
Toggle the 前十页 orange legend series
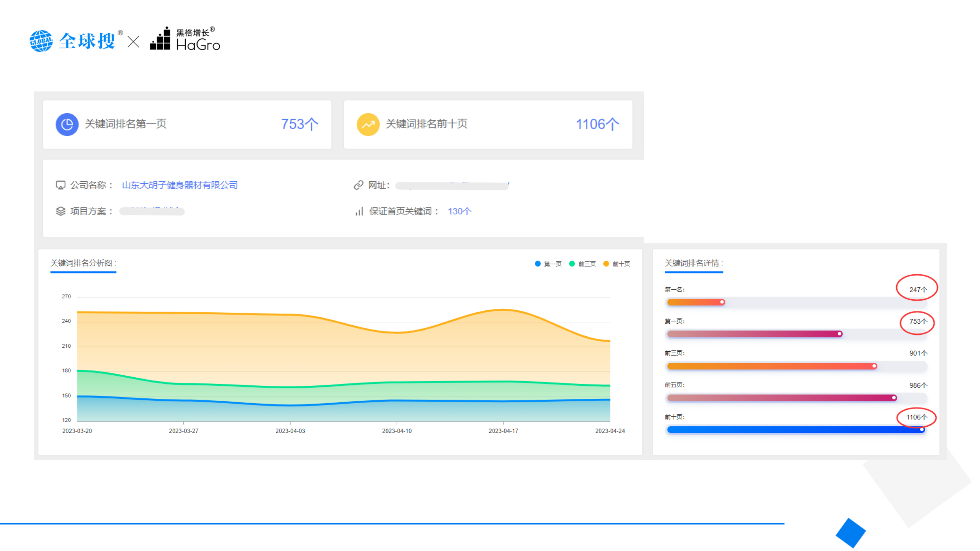616,264
